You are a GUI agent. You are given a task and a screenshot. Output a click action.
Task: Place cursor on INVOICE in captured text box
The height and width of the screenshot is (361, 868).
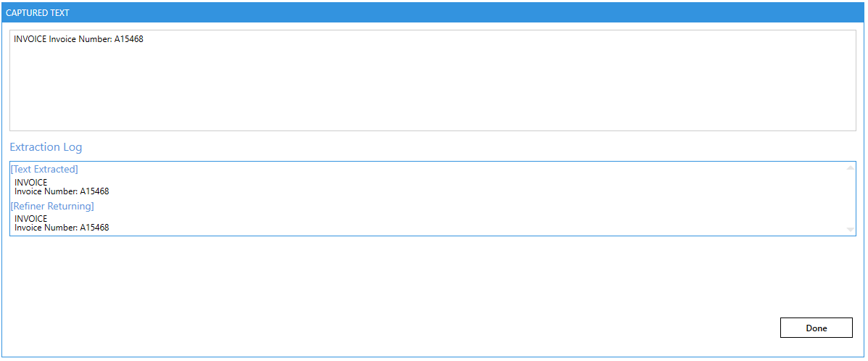coord(30,39)
